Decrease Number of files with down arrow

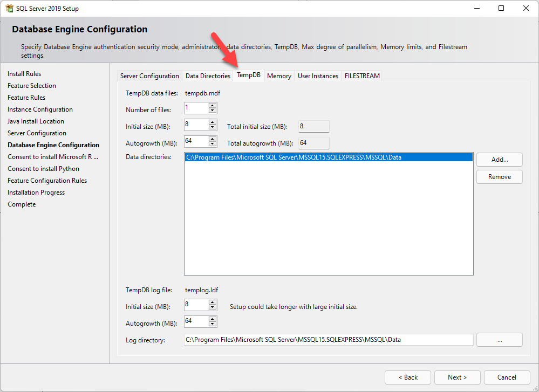point(213,111)
